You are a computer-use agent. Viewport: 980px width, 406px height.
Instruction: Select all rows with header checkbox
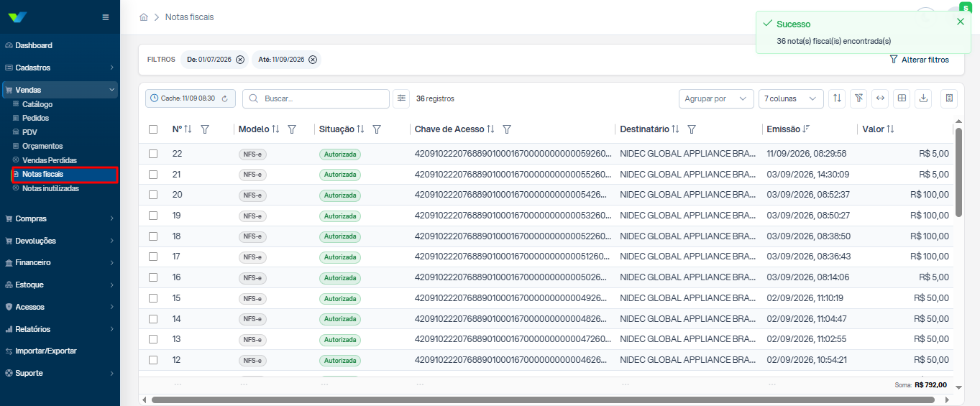pos(153,129)
